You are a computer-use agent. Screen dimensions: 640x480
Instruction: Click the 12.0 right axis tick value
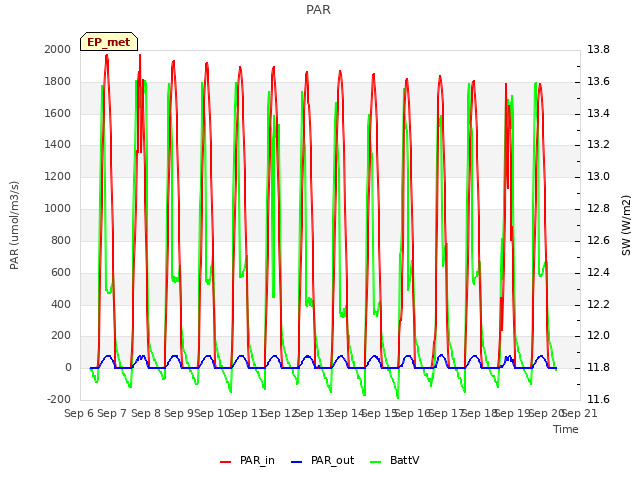point(598,336)
